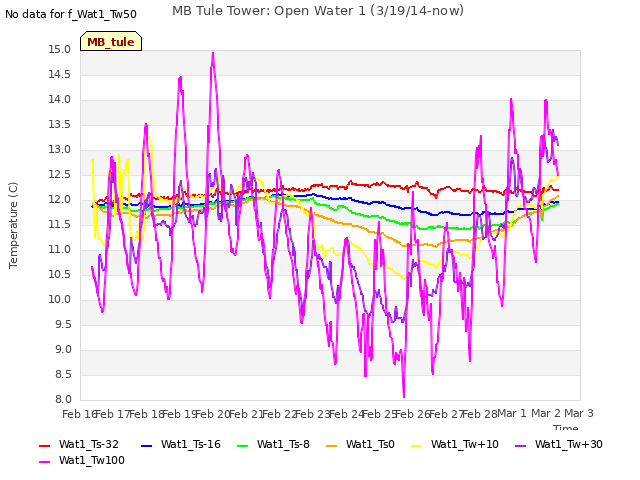Click the MB_tule label box

(111, 41)
